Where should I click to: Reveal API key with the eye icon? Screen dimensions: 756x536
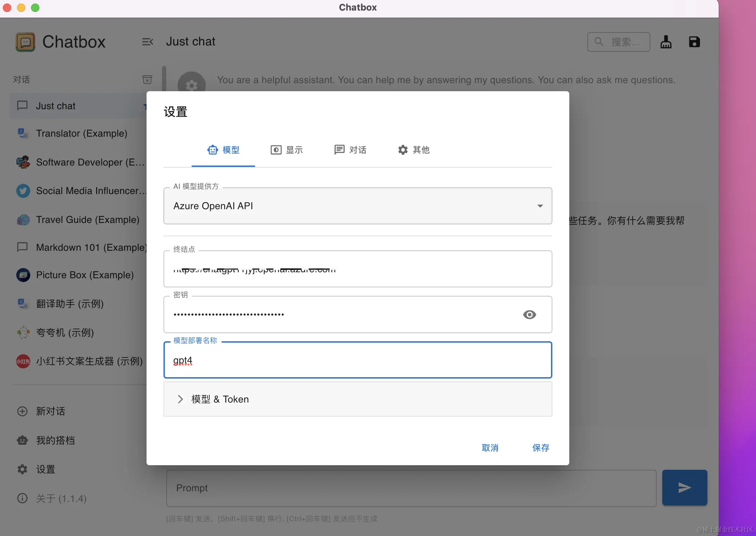pyautogui.click(x=529, y=314)
